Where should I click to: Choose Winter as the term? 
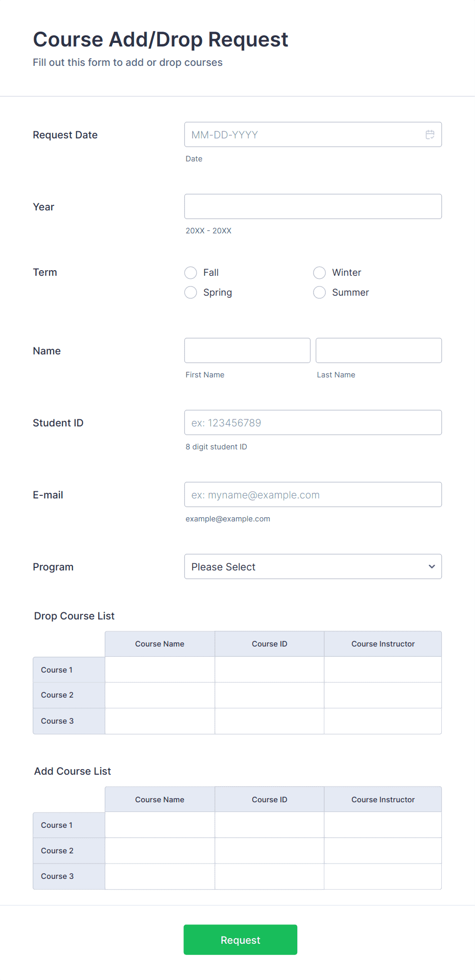click(x=319, y=272)
